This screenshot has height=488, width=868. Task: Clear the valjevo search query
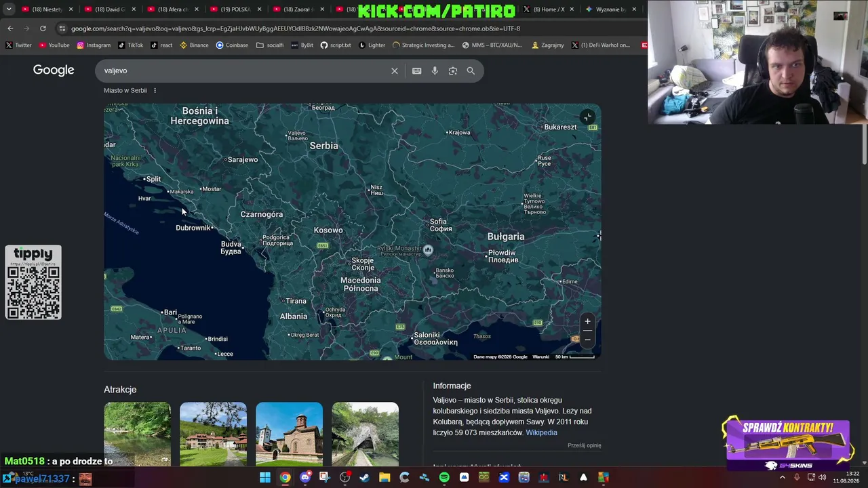[x=395, y=70]
